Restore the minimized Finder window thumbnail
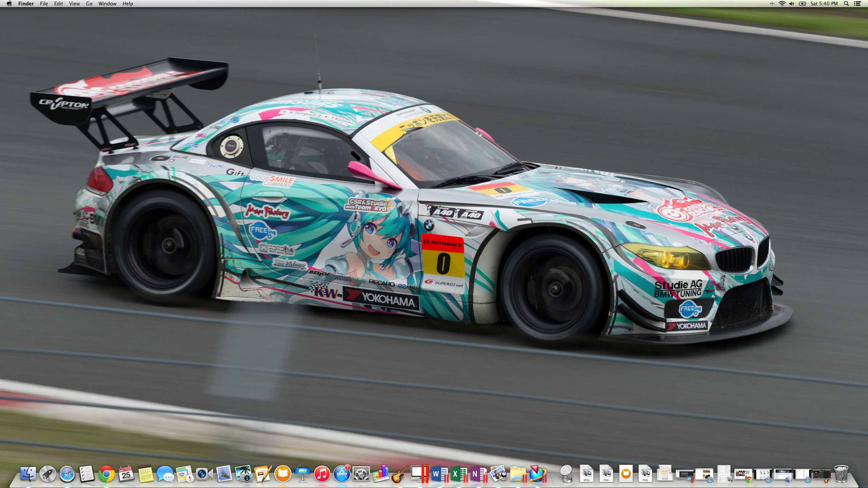Viewport: 868px width, 488px height. pos(783,475)
